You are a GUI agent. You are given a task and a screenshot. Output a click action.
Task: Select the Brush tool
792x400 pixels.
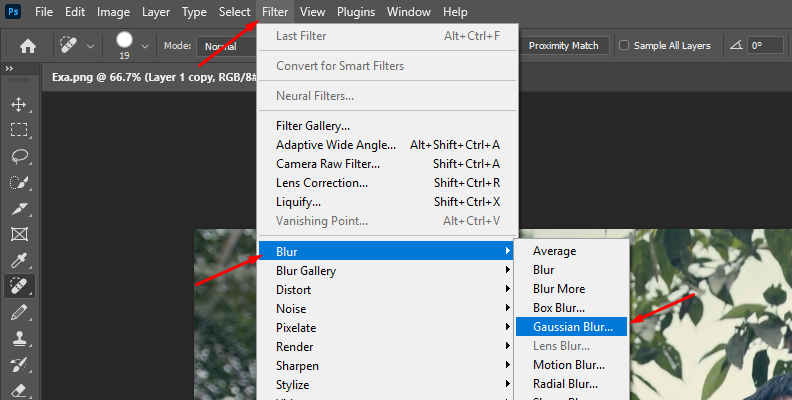click(19, 313)
